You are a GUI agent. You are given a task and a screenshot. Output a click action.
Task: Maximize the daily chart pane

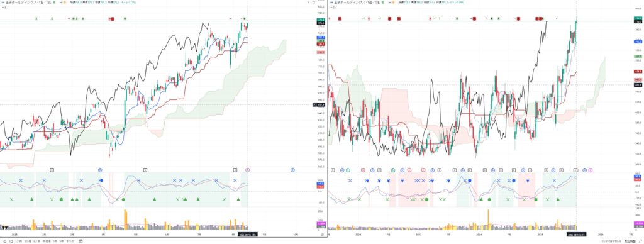pyautogui.click(x=313, y=3)
